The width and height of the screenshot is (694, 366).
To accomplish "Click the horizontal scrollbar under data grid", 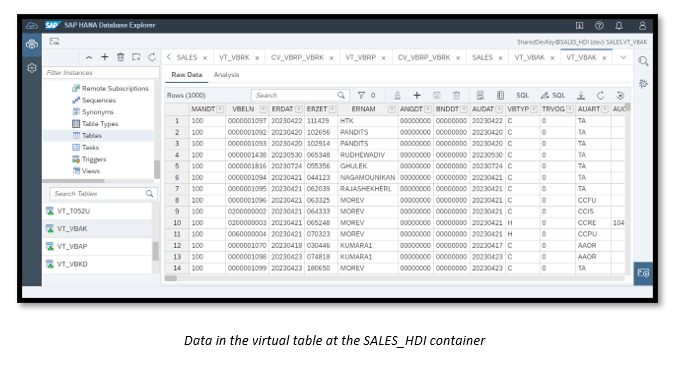I will point(394,278).
